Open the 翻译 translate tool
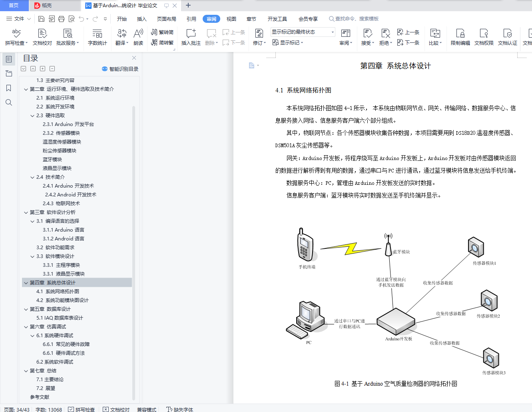Viewport: 532px width, 412px height. click(x=122, y=37)
